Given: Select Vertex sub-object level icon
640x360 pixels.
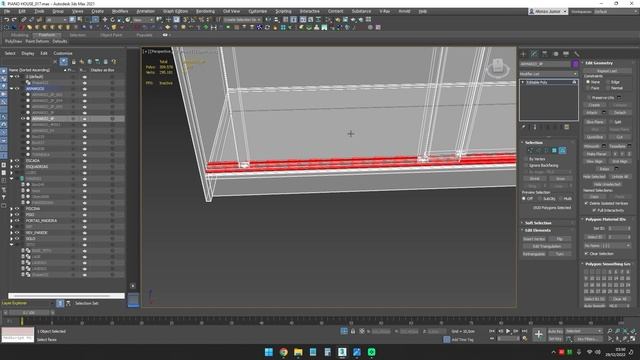Looking at the screenshot, I should click(x=530, y=151).
